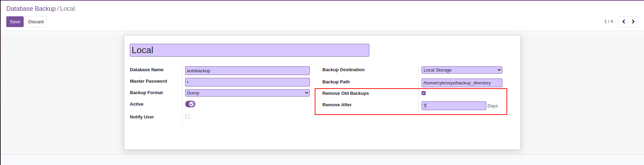Click the Backup Destination label
The width and height of the screenshot is (644, 165).
pyautogui.click(x=343, y=70)
